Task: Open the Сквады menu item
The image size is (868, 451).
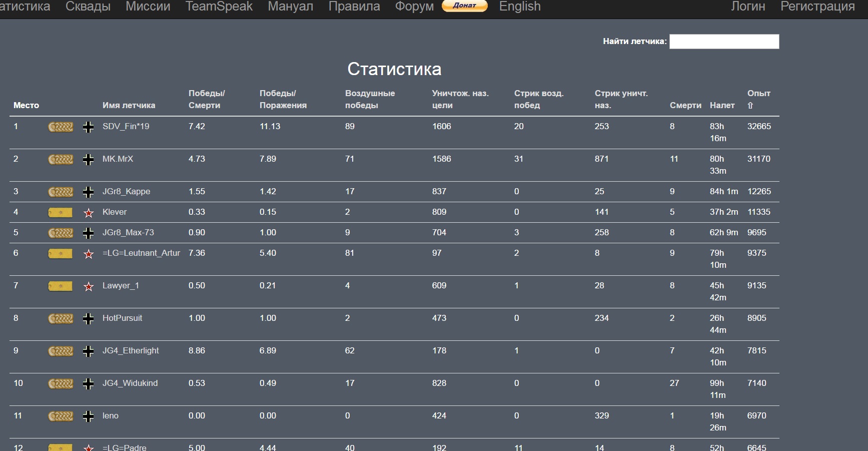Action: point(88,7)
